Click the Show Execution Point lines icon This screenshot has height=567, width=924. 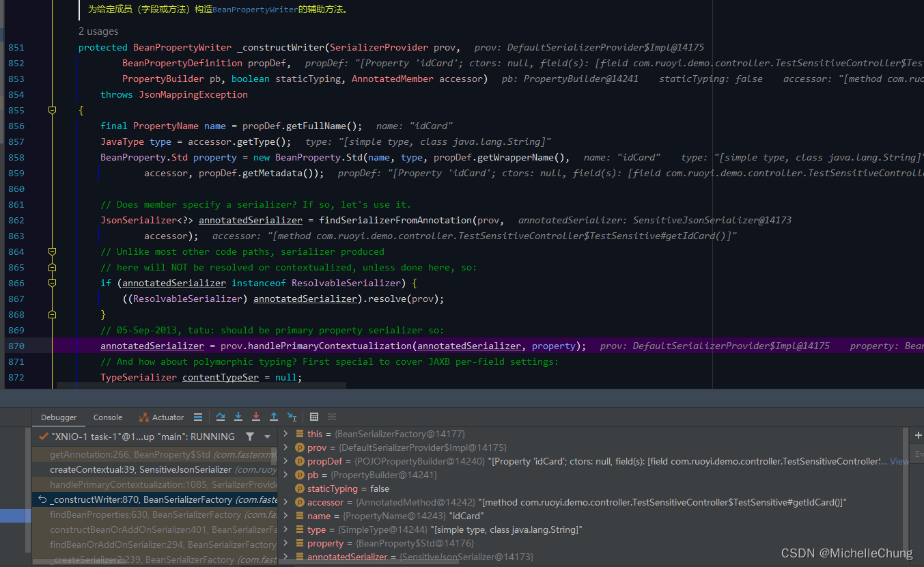tap(198, 417)
